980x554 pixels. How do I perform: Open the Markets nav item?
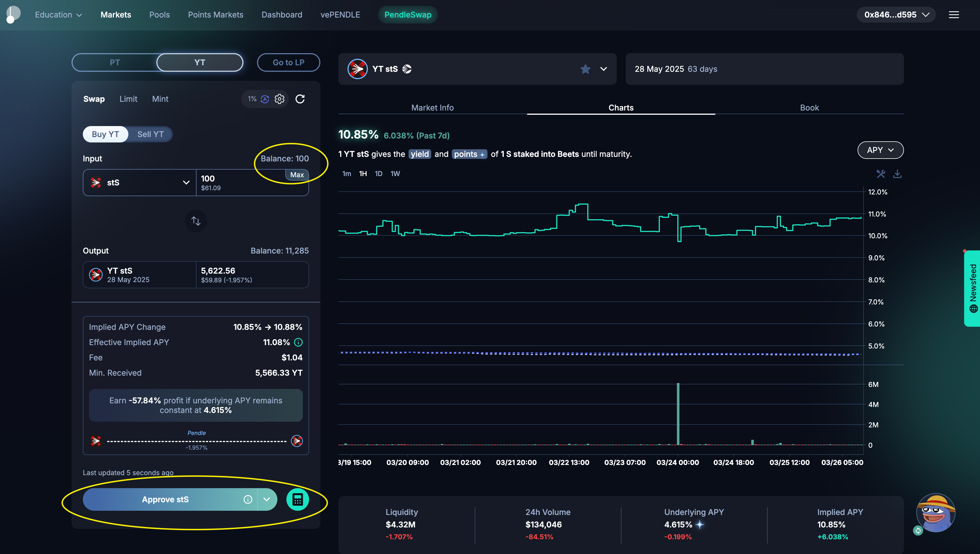point(116,15)
